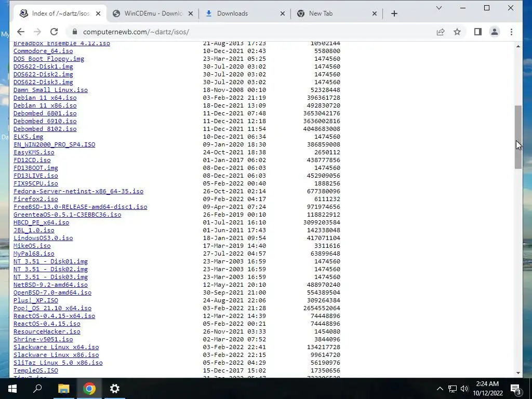Close the Index of /~dartz/isos tab

(98, 14)
